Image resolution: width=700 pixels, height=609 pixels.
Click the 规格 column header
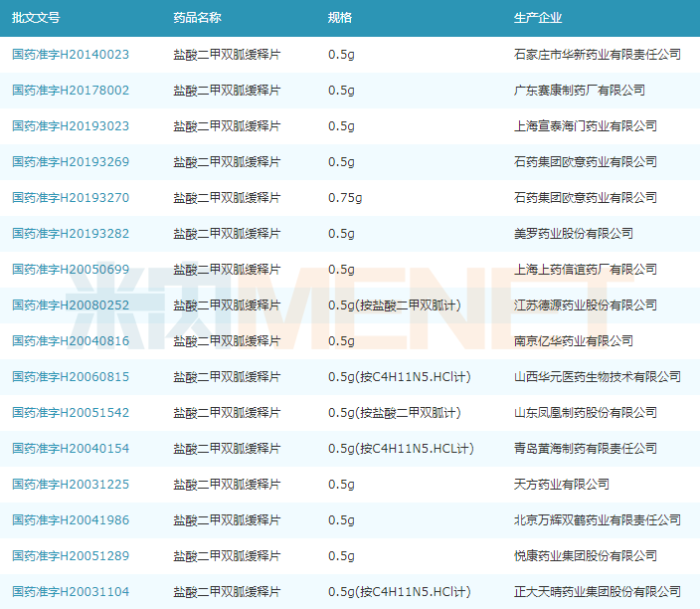pyautogui.click(x=340, y=18)
